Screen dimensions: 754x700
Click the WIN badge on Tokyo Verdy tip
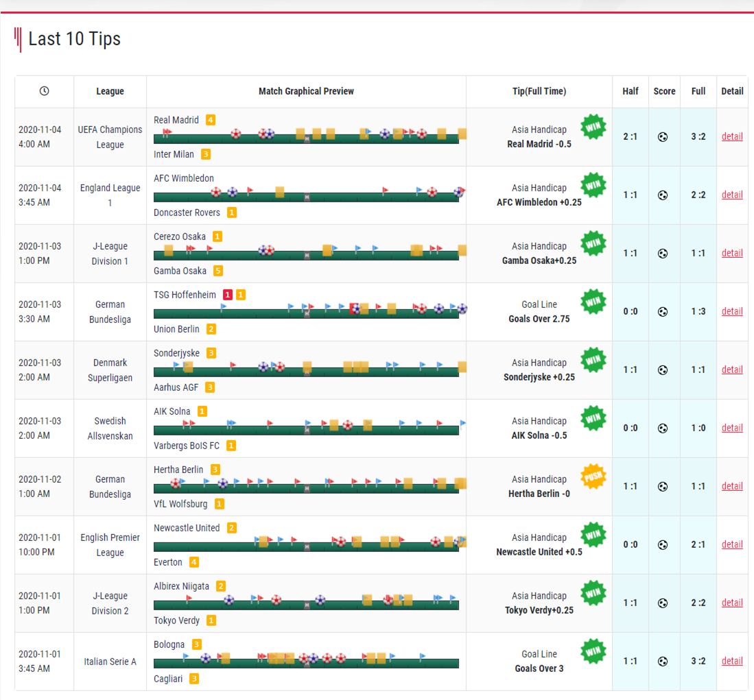(593, 593)
